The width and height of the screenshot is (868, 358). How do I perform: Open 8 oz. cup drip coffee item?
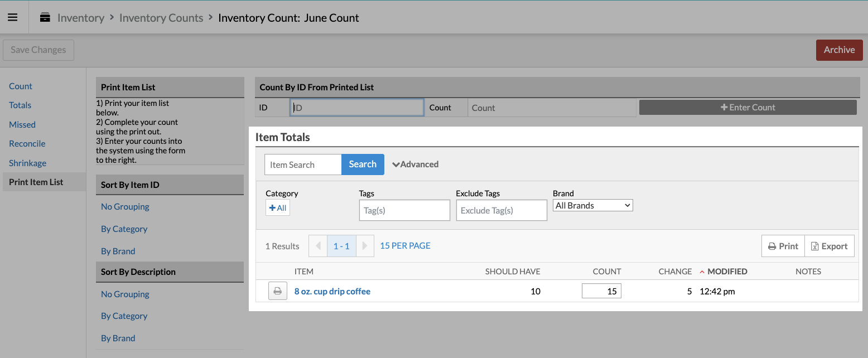(x=332, y=291)
